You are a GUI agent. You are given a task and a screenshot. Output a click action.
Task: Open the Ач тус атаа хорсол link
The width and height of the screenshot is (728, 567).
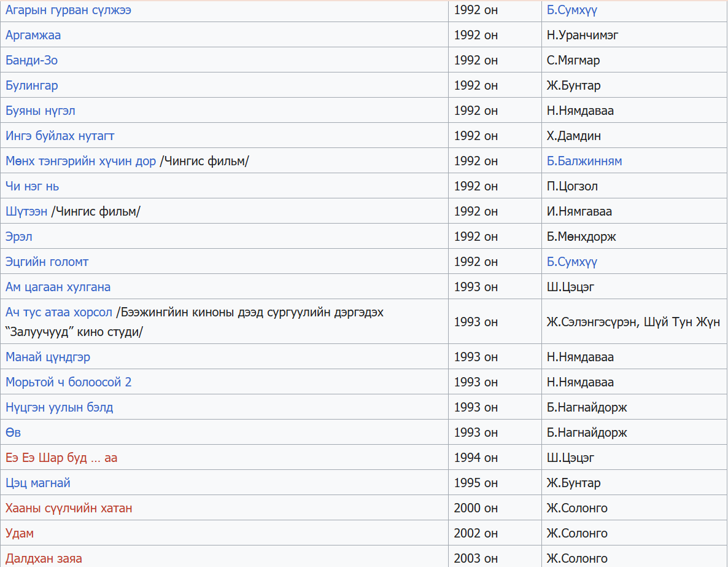(59, 312)
